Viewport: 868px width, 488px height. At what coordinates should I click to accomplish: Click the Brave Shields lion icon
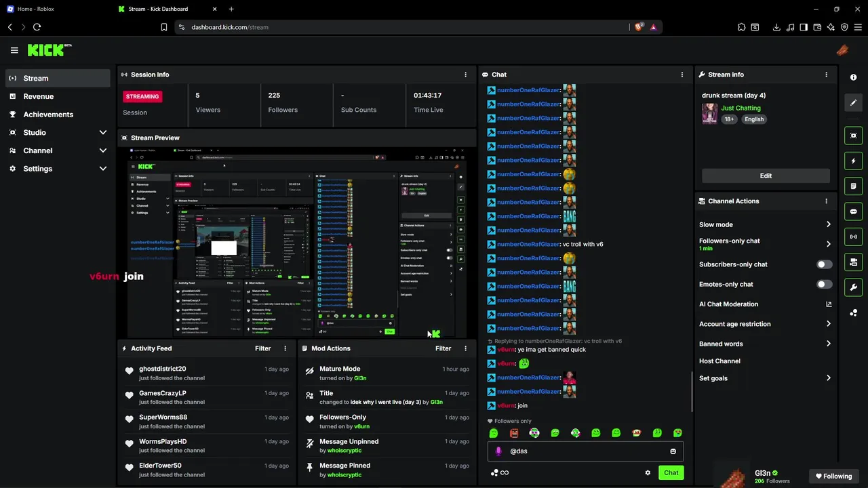pyautogui.click(x=639, y=27)
